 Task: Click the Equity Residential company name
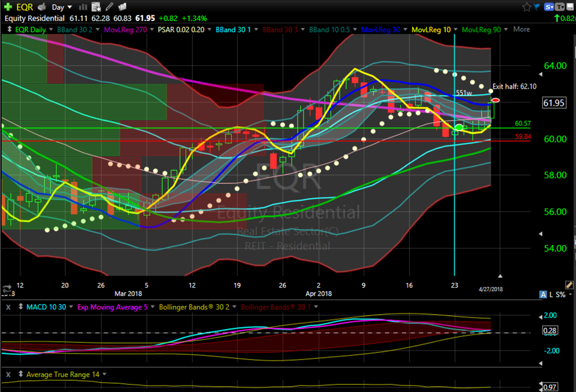tap(35, 18)
